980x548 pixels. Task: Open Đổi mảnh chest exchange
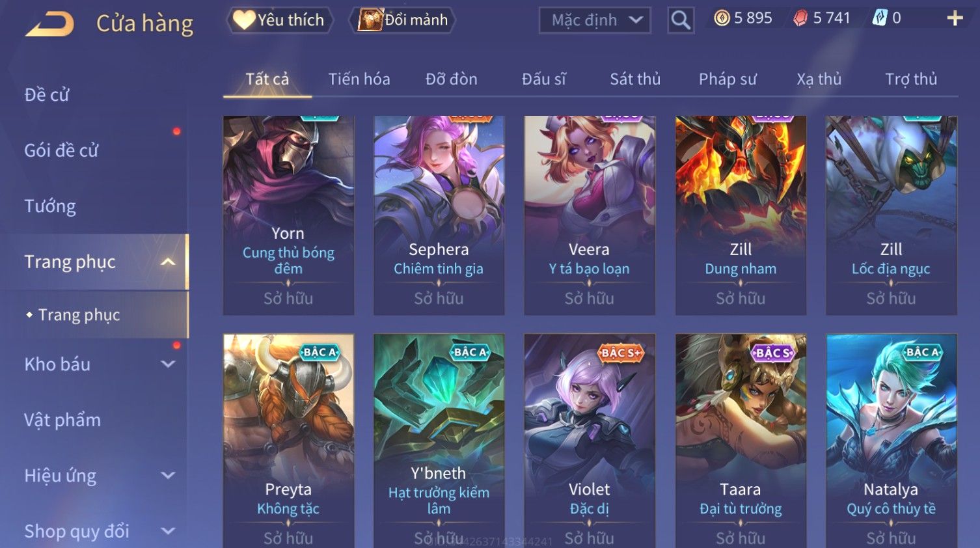pyautogui.click(x=402, y=20)
